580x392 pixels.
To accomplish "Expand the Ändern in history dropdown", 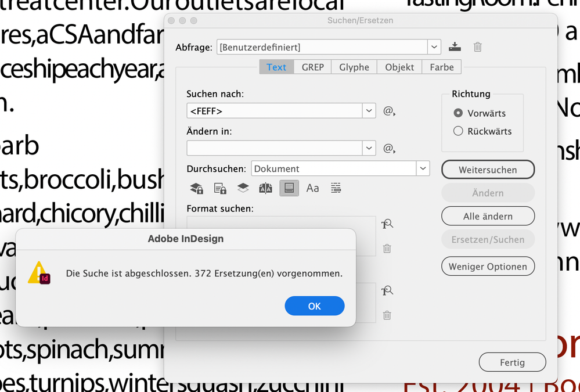I will 369,148.
